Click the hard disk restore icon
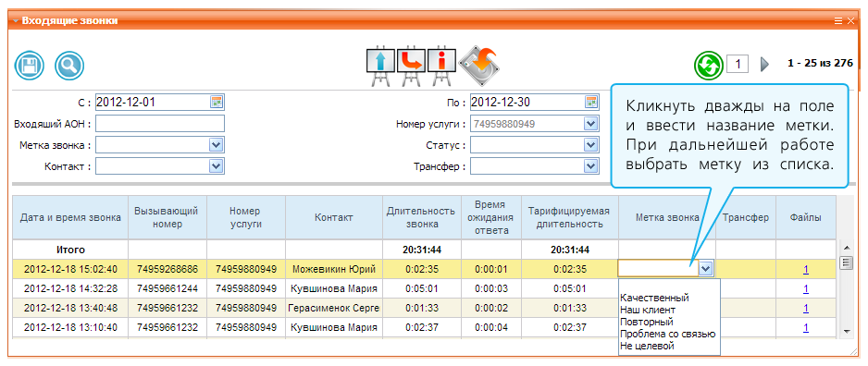868x366 pixels. [x=478, y=66]
